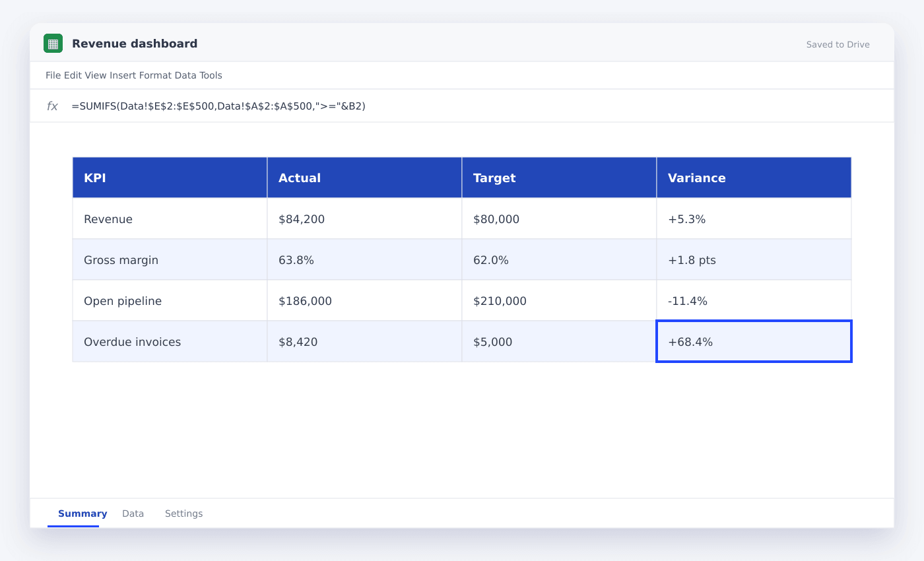
Task: Switch to the Settings sheet tab
Action: (x=183, y=513)
